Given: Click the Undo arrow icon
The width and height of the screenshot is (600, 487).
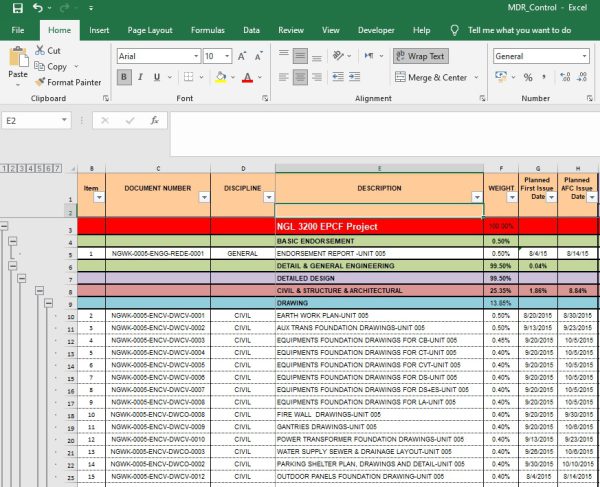Looking at the screenshot, I should pos(38,9).
